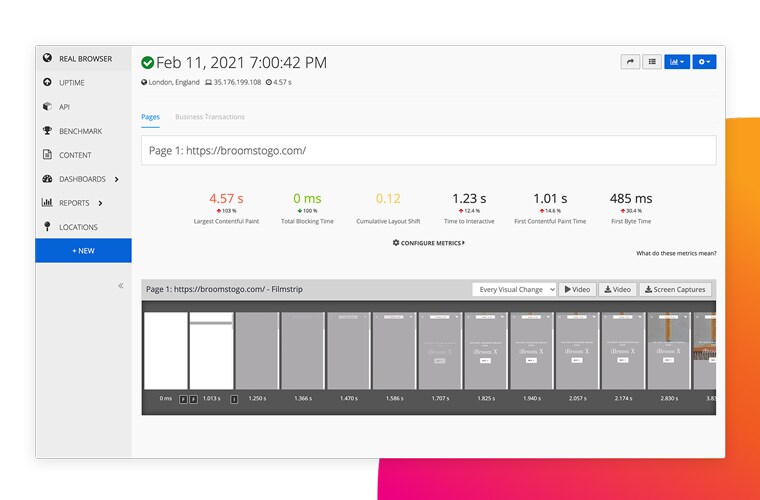Click the 1.01 s First Contentful Paint value

(550, 198)
